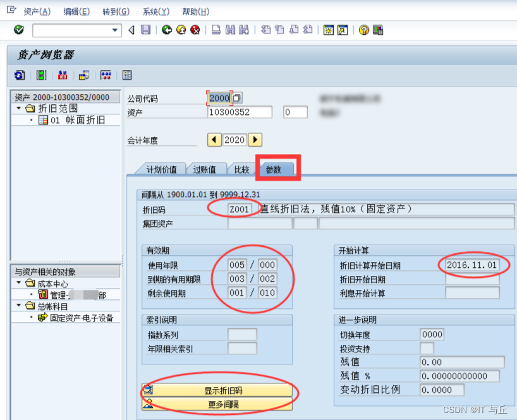Click the Create New Session icon
The image size is (517, 420).
point(329,30)
